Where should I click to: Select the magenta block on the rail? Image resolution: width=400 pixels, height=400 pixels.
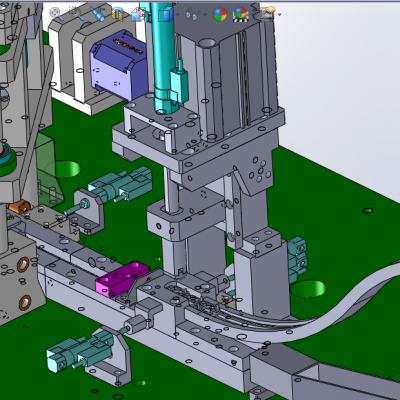point(122,278)
